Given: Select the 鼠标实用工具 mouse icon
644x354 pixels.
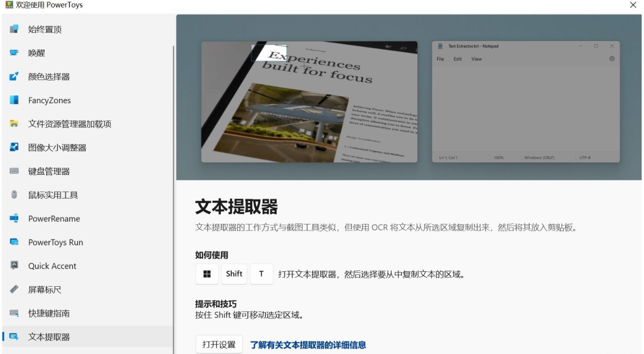Looking at the screenshot, I should [14, 195].
